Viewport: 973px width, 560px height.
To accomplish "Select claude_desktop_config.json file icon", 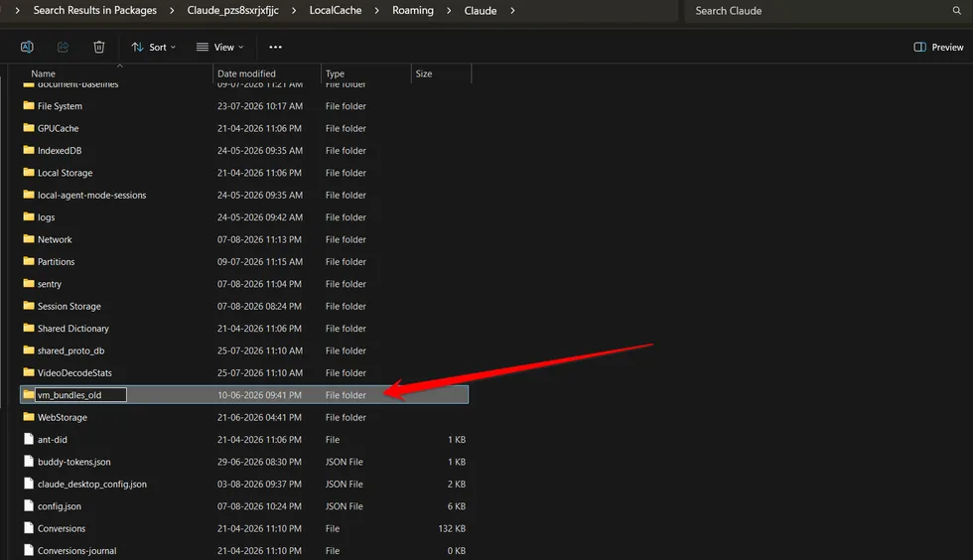I will pyautogui.click(x=29, y=484).
